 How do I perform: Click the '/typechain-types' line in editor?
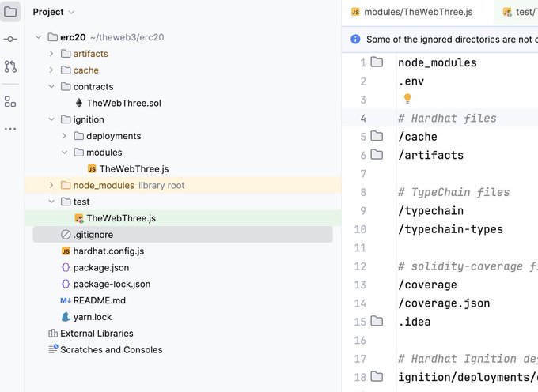coord(450,229)
